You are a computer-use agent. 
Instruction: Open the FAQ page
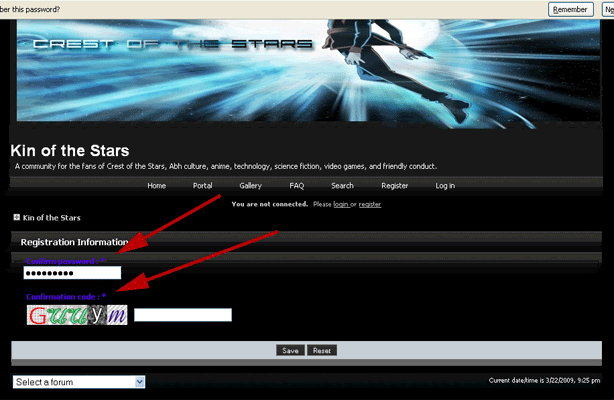296,186
